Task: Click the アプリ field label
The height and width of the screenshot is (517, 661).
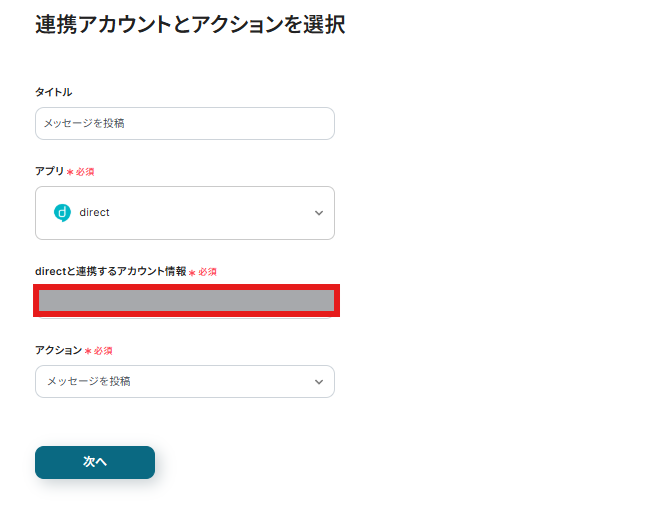Action: tap(49, 171)
